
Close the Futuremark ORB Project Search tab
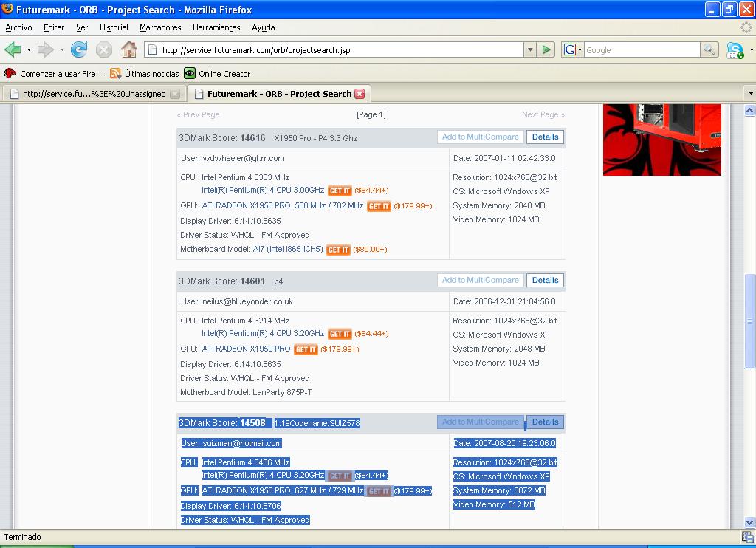[360, 94]
